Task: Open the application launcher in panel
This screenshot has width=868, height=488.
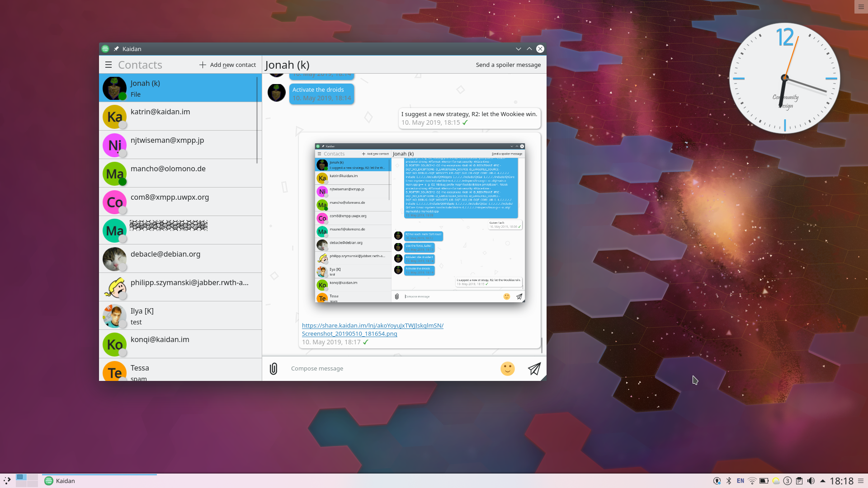Action: tap(7, 481)
